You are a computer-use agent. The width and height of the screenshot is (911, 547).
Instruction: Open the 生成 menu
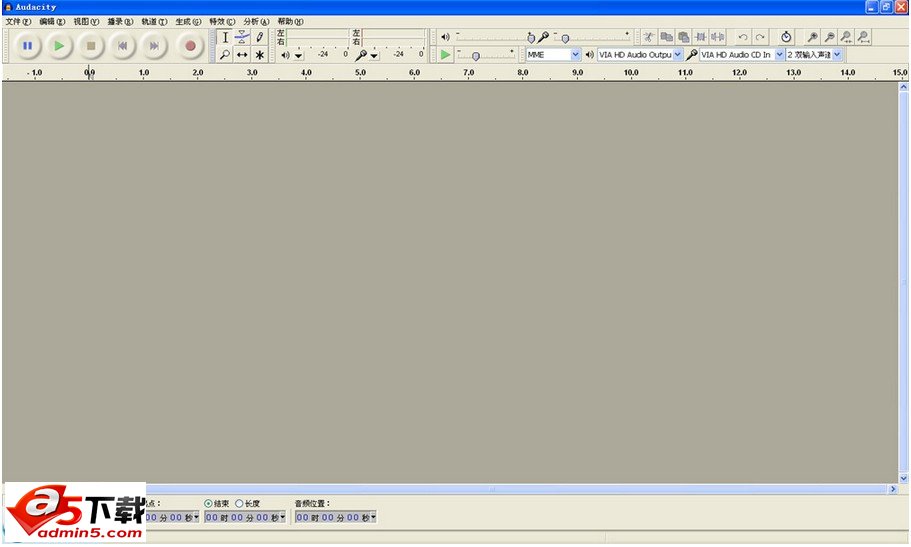point(188,22)
